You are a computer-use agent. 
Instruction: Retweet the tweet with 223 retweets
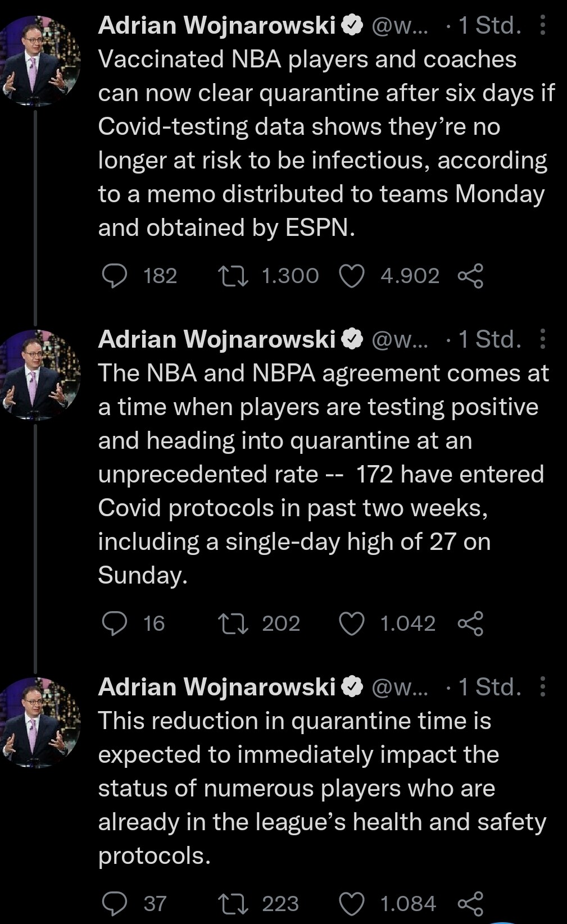(x=233, y=903)
